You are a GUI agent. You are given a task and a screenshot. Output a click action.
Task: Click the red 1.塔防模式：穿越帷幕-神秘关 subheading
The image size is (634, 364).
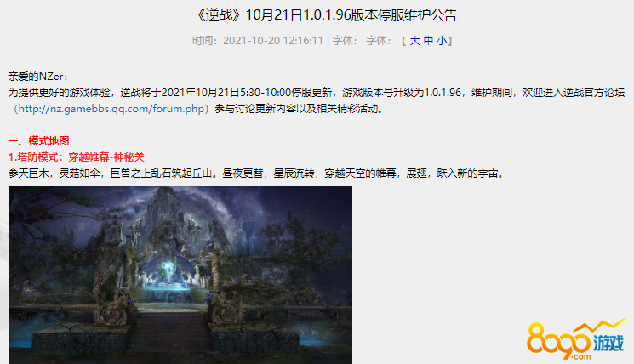pos(77,157)
